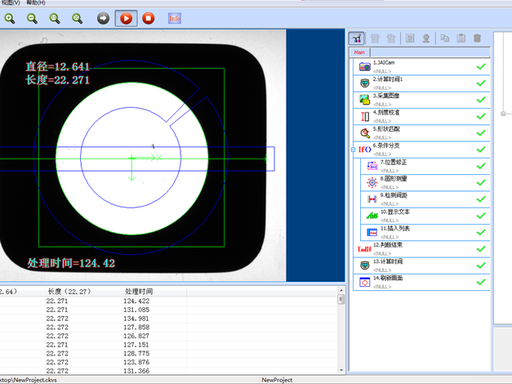Click results list scrollbar down arrow

[341, 370]
